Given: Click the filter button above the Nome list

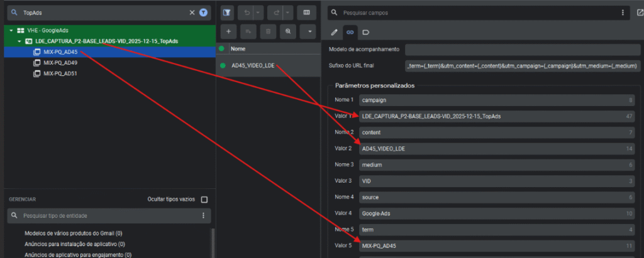Looking at the screenshot, I should pyautogui.click(x=228, y=13).
